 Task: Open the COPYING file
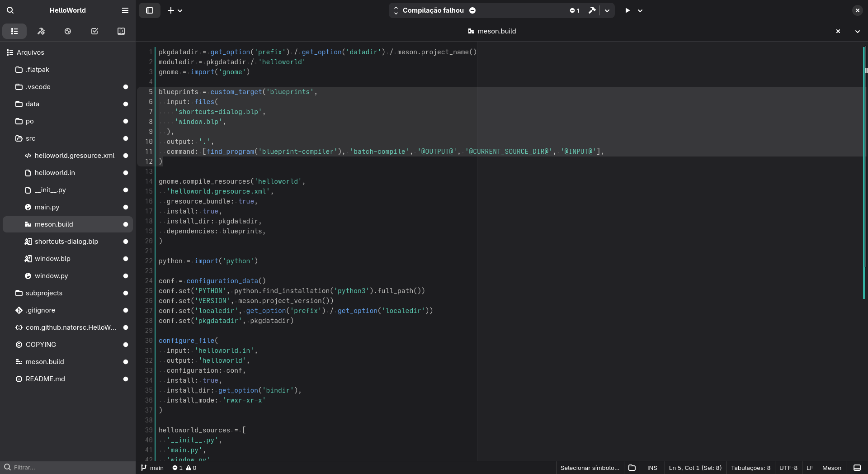tap(68, 345)
